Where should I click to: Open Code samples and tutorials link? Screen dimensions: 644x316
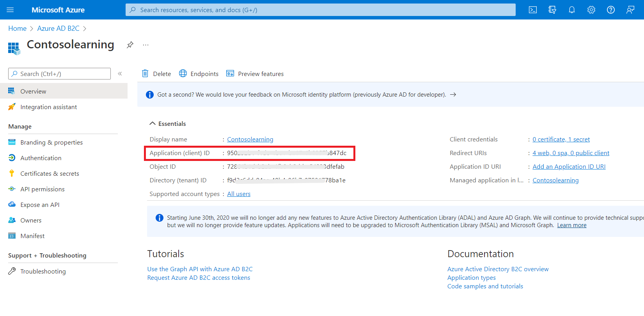[485, 286]
